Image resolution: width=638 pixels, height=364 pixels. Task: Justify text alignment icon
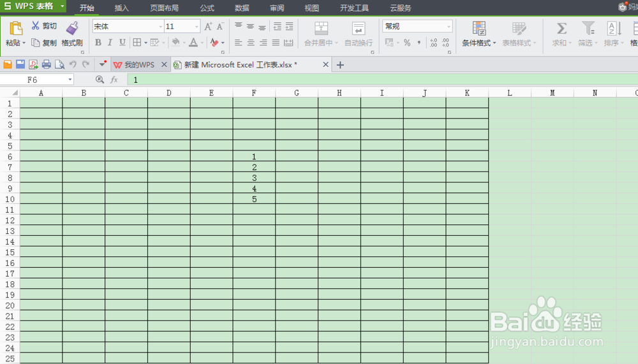(x=276, y=43)
